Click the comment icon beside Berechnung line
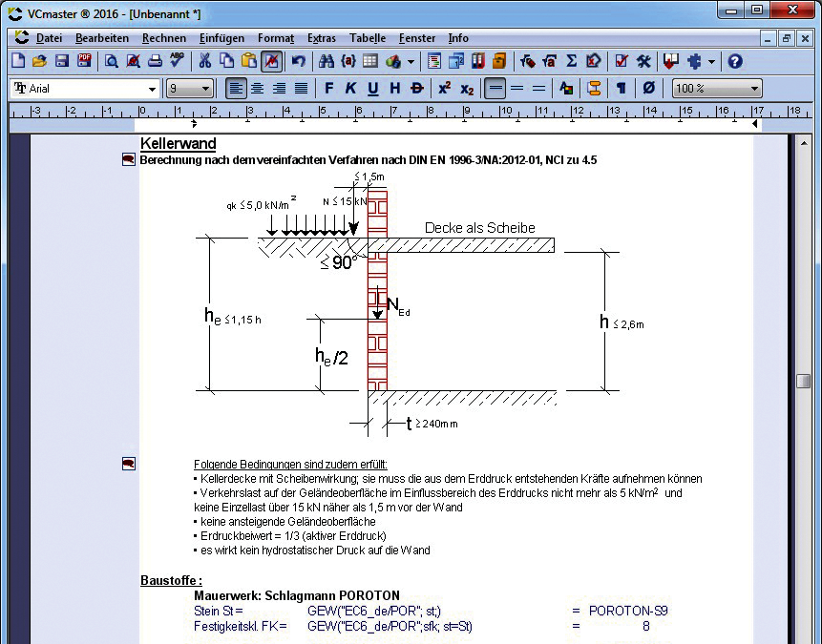 tap(129, 159)
